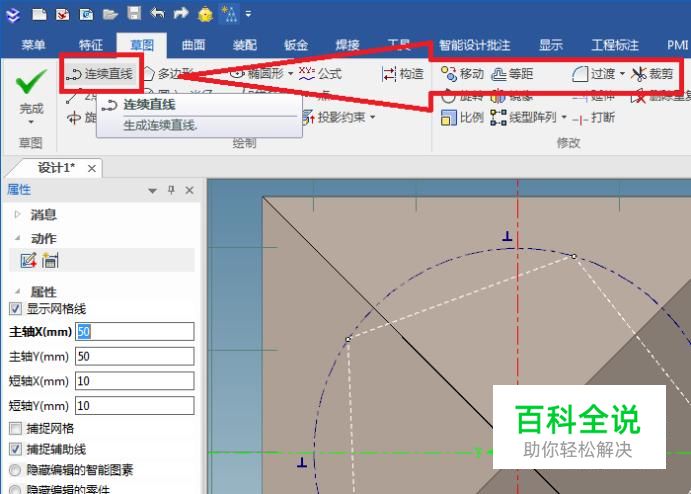
Task: Select the 多边形 polygon tool
Action: pyautogui.click(x=168, y=74)
